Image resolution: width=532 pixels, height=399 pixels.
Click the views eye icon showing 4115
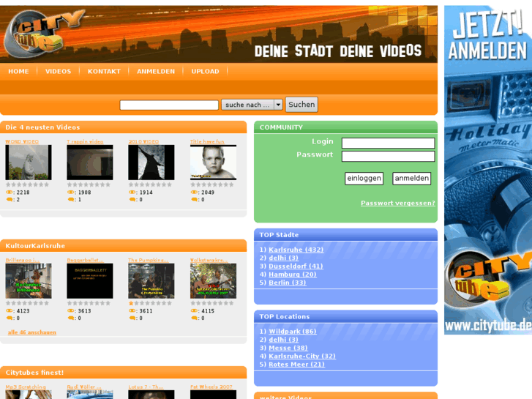[x=194, y=310]
